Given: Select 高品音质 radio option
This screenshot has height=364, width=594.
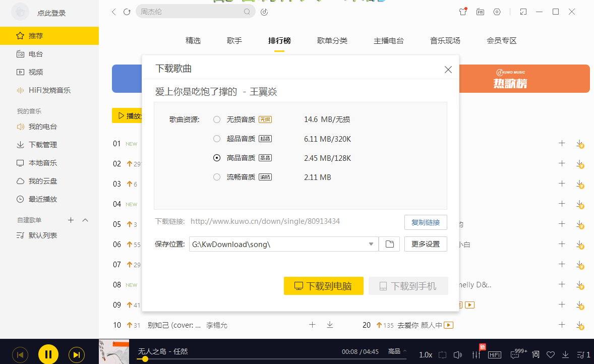Looking at the screenshot, I should click(217, 158).
